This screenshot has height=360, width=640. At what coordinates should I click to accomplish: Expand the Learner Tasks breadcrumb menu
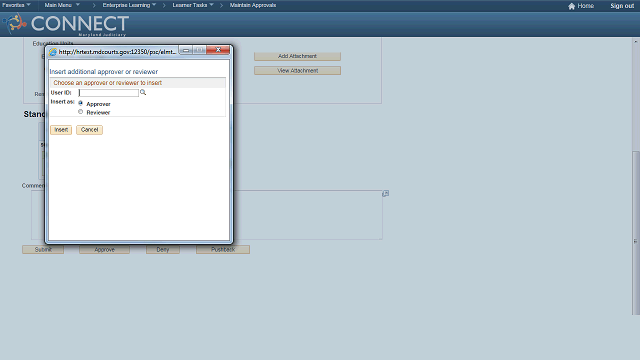(x=193, y=5)
